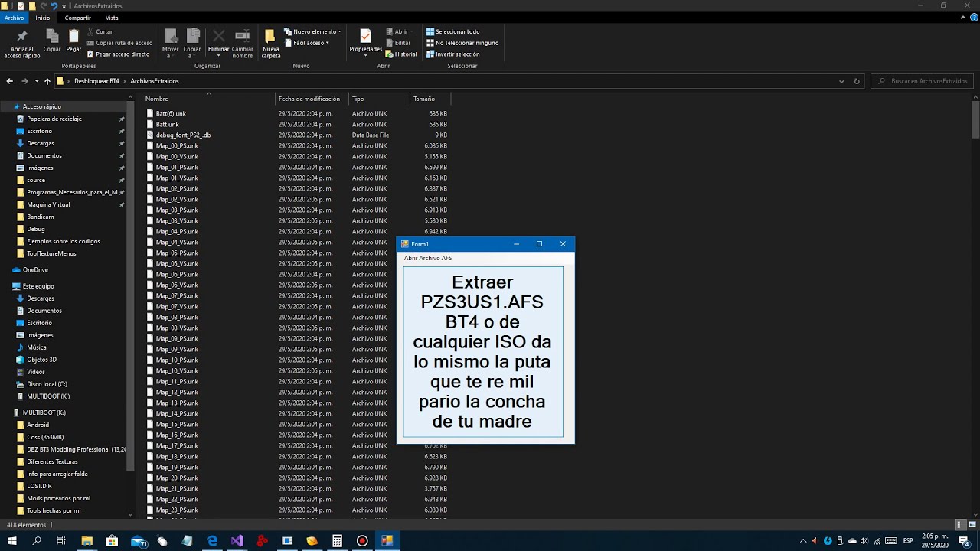The height and width of the screenshot is (551, 980).
Task: Click the Desbloquear BT4 breadcrumb
Action: click(x=96, y=81)
